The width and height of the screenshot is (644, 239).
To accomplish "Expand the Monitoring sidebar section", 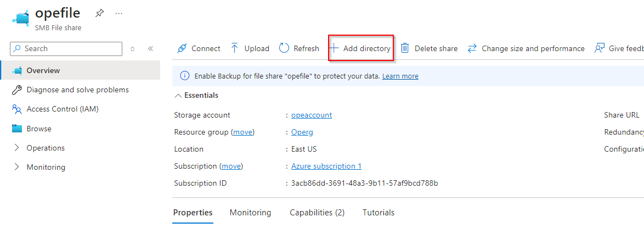I will [16, 167].
